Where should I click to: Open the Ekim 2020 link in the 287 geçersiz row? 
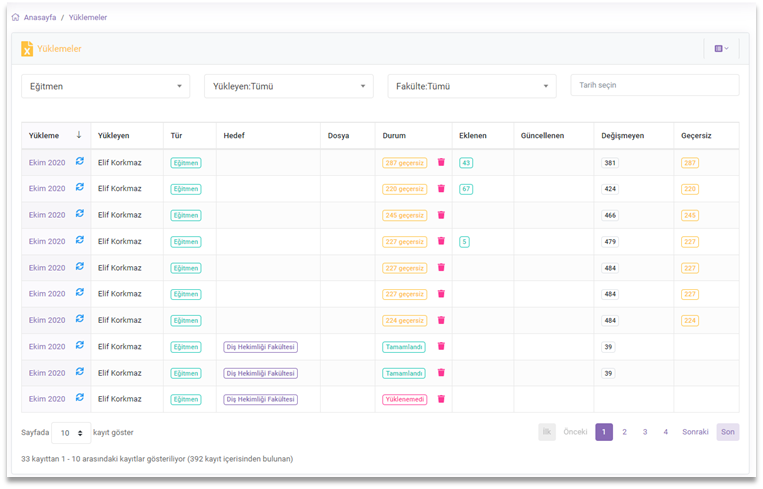[47, 163]
